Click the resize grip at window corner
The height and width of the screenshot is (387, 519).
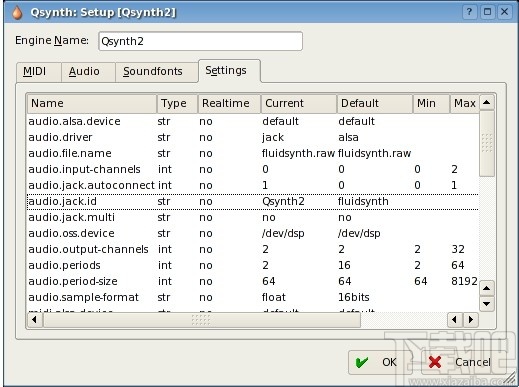pos(509,378)
